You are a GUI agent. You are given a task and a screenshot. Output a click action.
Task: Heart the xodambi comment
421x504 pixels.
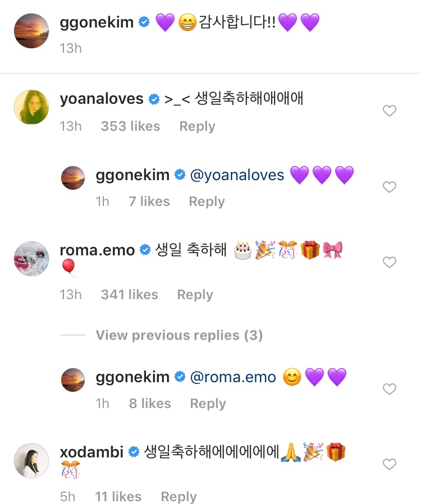tap(390, 464)
